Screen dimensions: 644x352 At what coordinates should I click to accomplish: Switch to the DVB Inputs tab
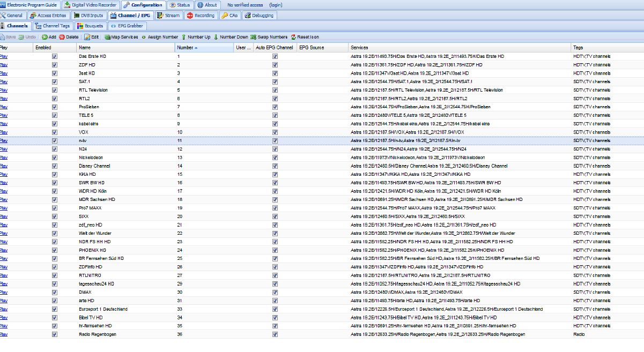pyautogui.click(x=88, y=16)
